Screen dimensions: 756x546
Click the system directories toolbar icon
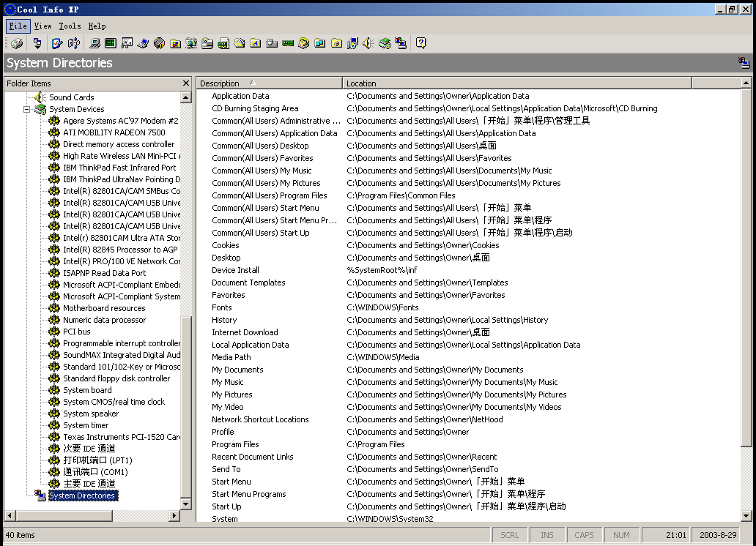click(401, 43)
